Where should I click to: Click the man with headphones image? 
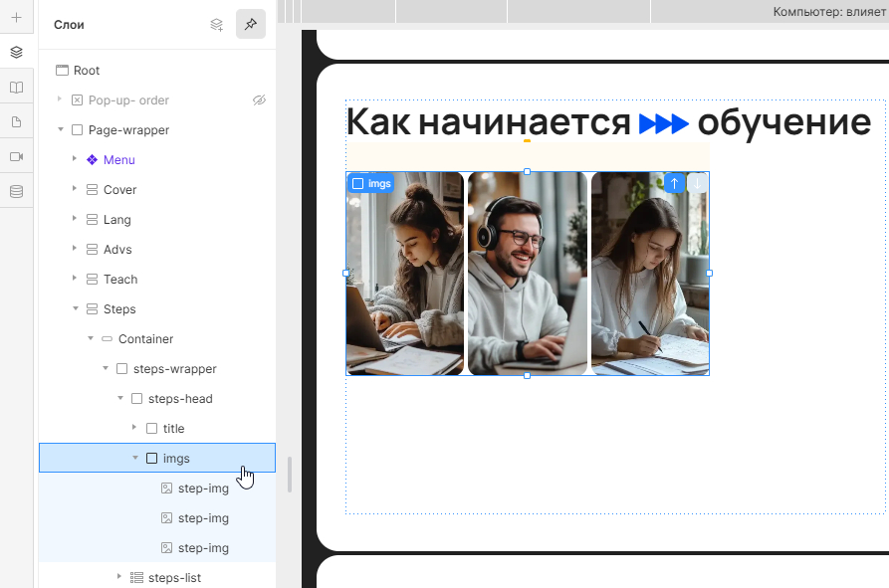click(x=527, y=274)
